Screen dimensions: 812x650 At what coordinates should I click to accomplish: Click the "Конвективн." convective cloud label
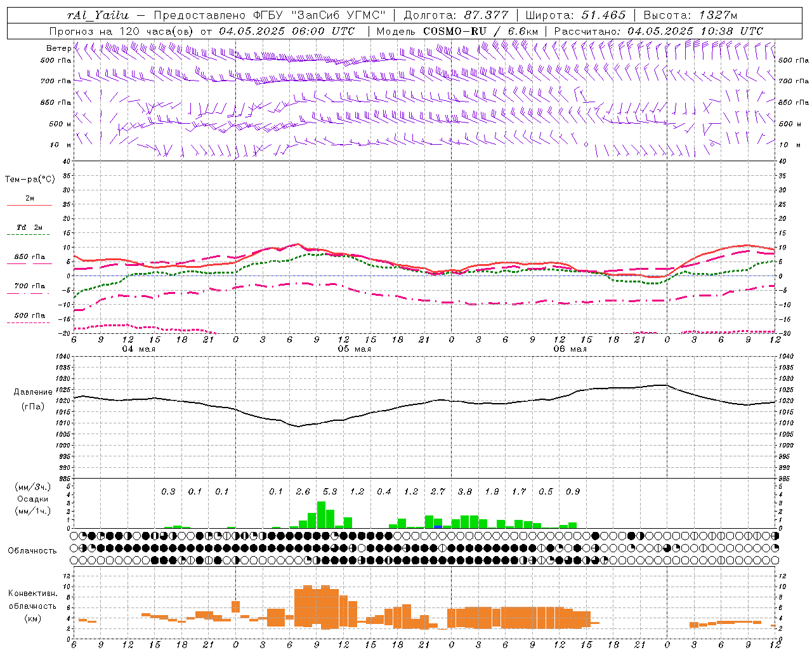click(32, 594)
